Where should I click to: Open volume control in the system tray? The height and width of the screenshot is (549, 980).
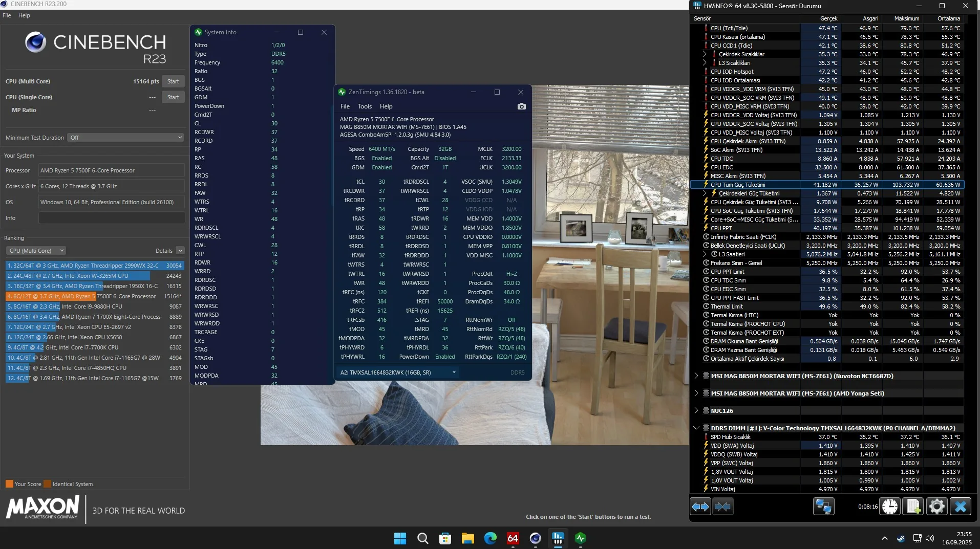coord(930,538)
